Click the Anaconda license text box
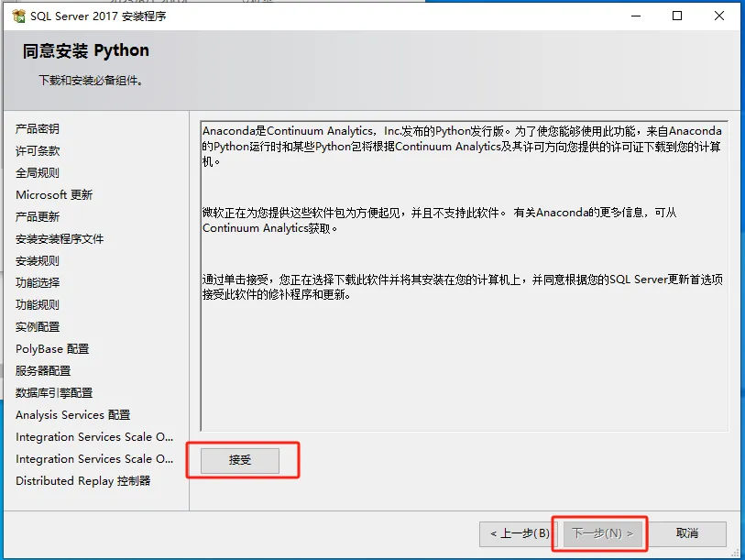The width and height of the screenshot is (745, 560). click(465, 276)
